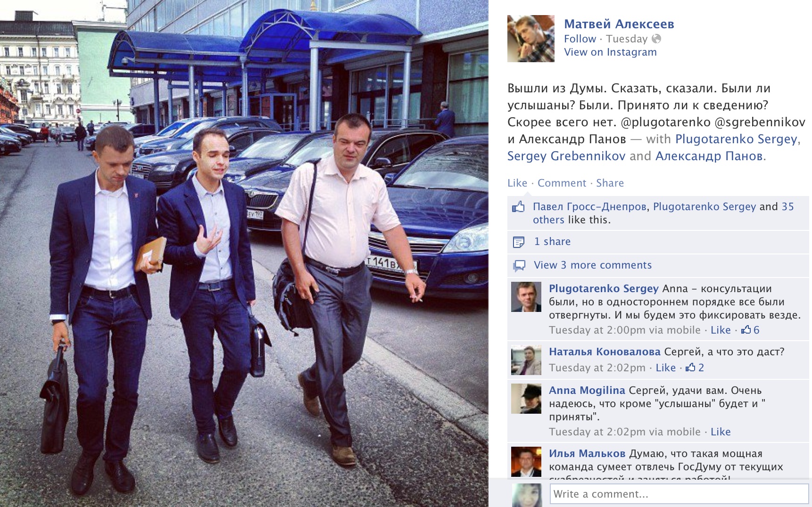This screenshot has width=812, height=507.
Task: Open tagged Sergey Grebennikov profile link
Action: 566,156
